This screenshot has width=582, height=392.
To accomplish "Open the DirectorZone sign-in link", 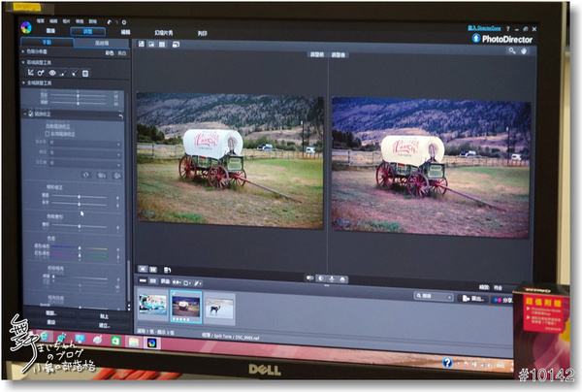I will click(x=484, y=28).
